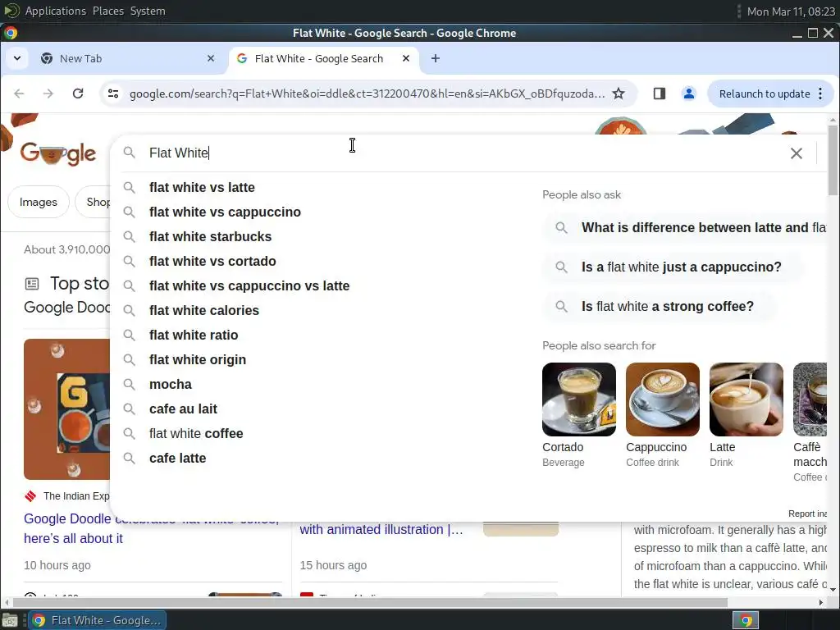The height and width of the screenshot is (630, 840).
Task: Close the New Tab tab
Action: coord(211,58)
